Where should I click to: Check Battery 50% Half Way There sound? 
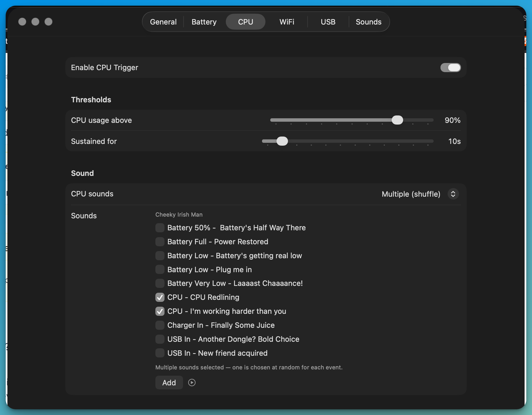click(160, 228)
